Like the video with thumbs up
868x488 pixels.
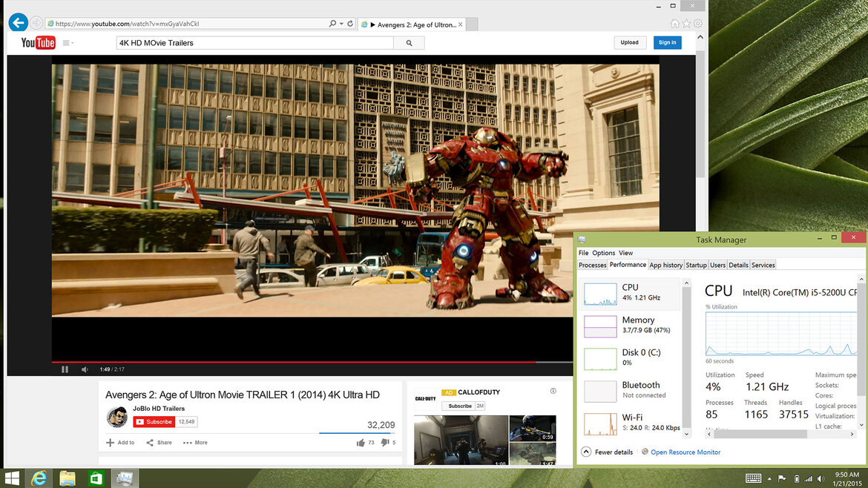click(361, 443)
